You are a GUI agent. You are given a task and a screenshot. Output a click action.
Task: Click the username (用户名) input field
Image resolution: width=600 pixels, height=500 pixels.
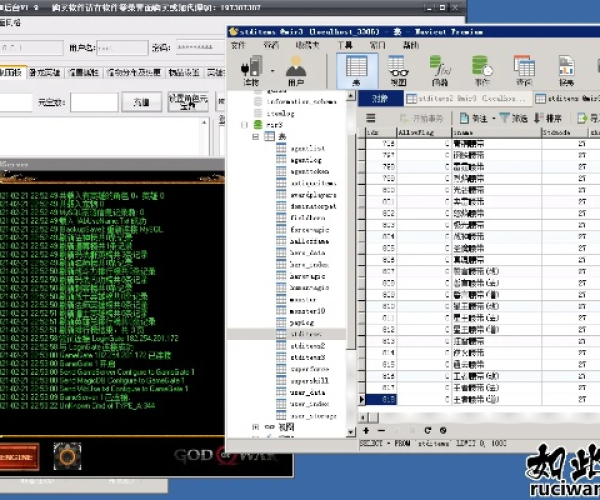[x=122, y=48]
